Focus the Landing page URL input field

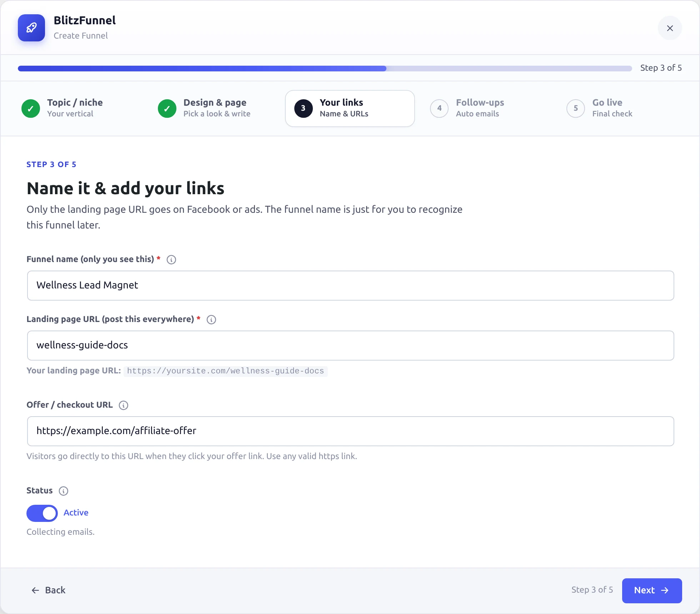point(351,346)
